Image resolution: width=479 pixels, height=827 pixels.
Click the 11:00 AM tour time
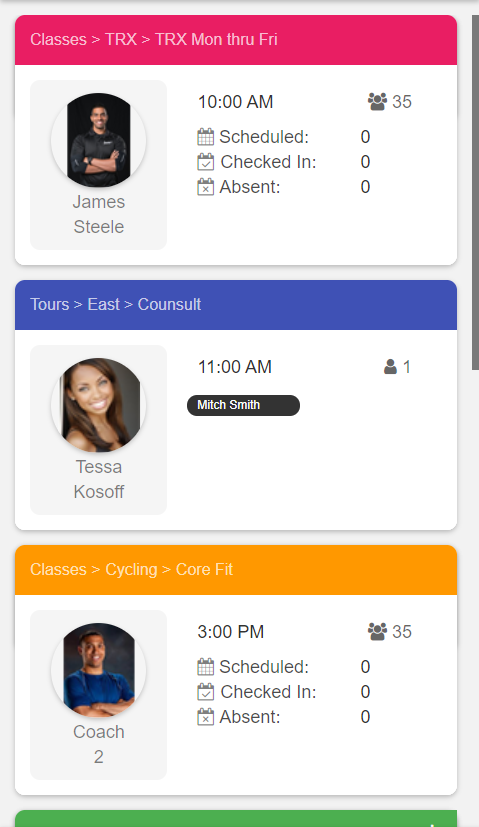point(235,367)
